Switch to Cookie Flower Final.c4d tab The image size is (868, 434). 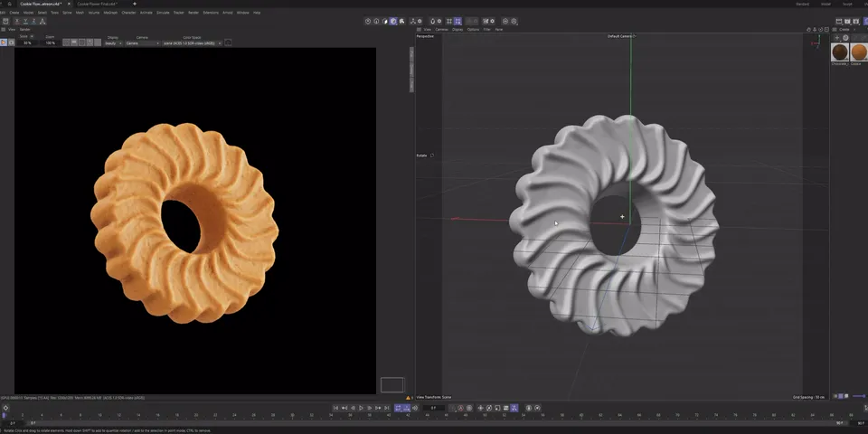click(98, 4)
